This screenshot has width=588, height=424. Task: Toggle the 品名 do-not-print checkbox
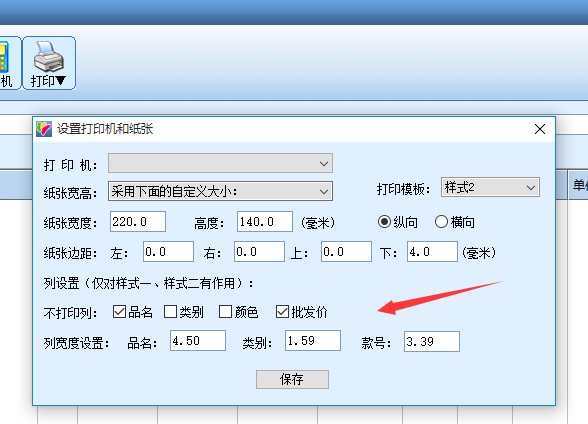click(x=119, y=312)
